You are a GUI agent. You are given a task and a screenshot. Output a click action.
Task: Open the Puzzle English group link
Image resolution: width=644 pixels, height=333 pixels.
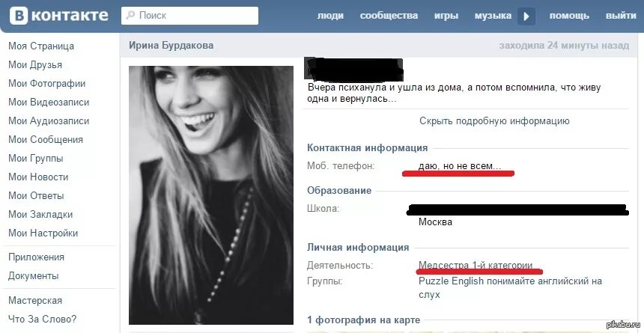[x=510, y=288]
